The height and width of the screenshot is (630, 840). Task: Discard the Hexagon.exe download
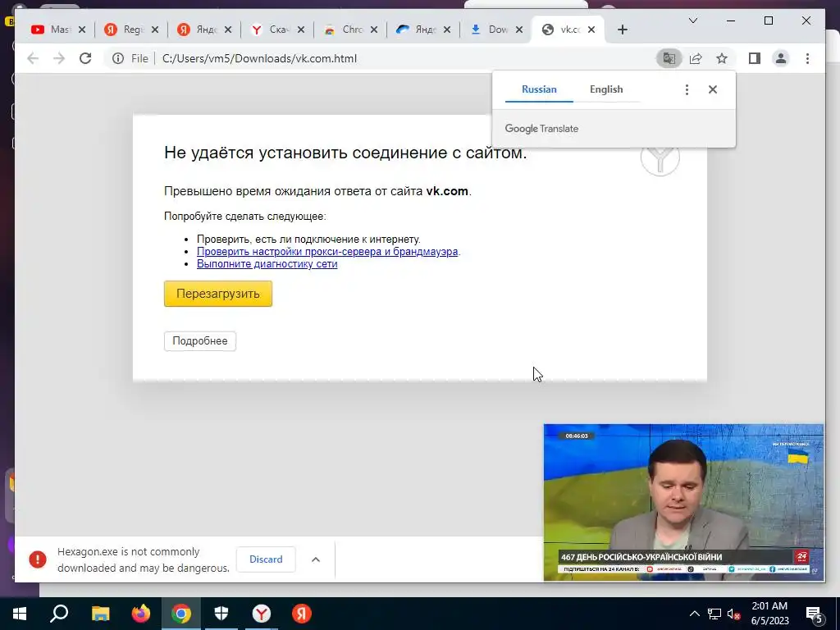point(266,559)
